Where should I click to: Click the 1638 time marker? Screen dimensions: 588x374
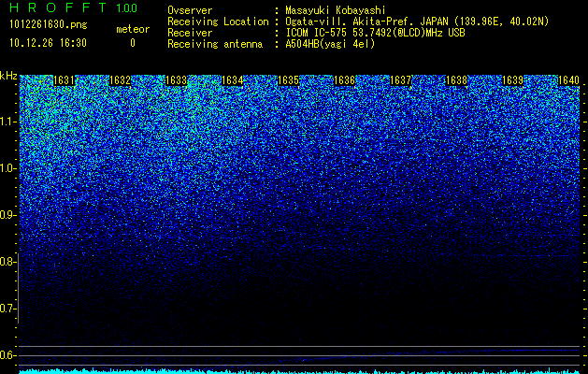tap(456, 80)
